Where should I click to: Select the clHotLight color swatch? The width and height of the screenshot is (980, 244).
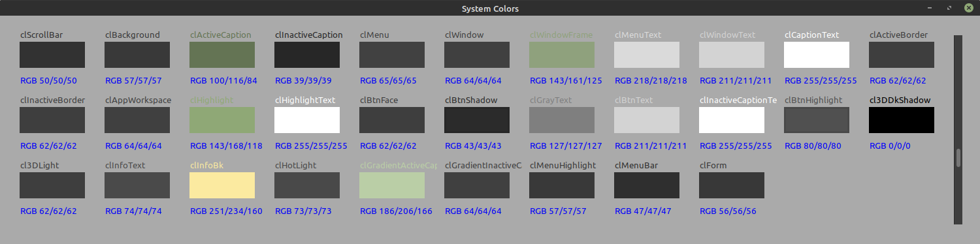307,185
